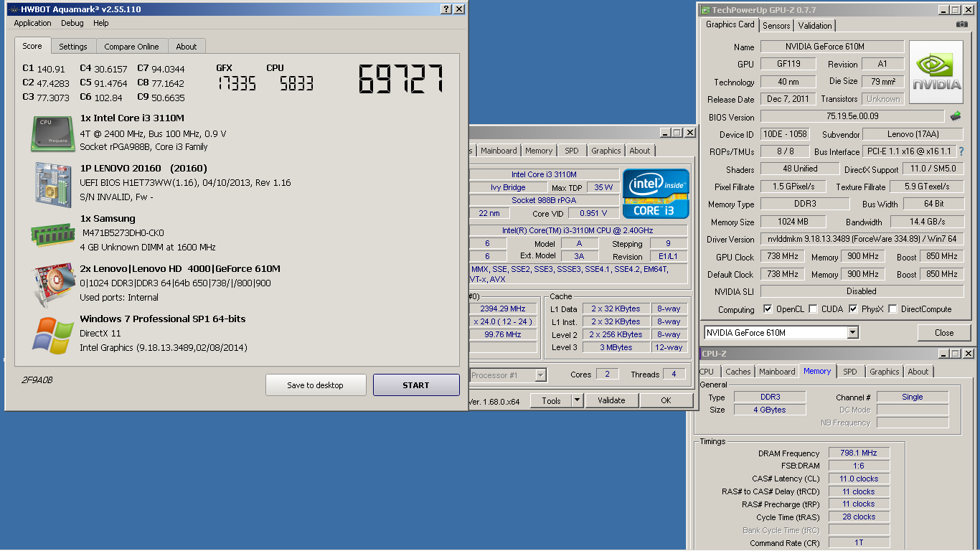Click the Command Rate 1T value
This screenshot has width=980, height=551.
tap(859, 543)
